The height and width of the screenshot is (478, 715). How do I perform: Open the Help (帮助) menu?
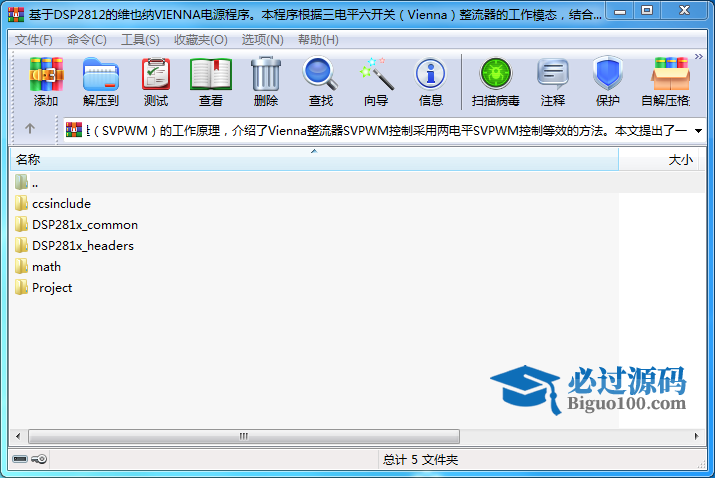pos(318,40)
